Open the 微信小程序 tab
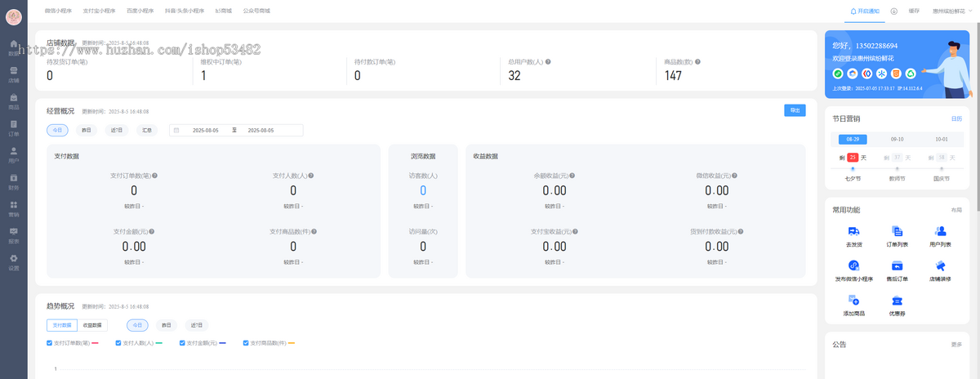Viewport: 980px width, 379px height. coord(57,11)
